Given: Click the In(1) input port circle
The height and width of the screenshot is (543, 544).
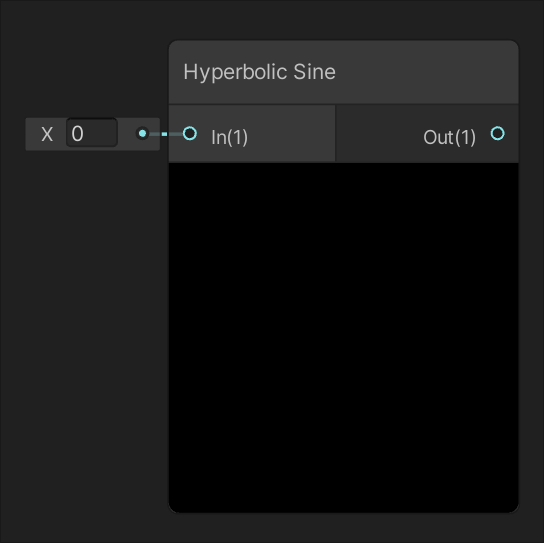Looking at the screenshot, I should 190,134.
